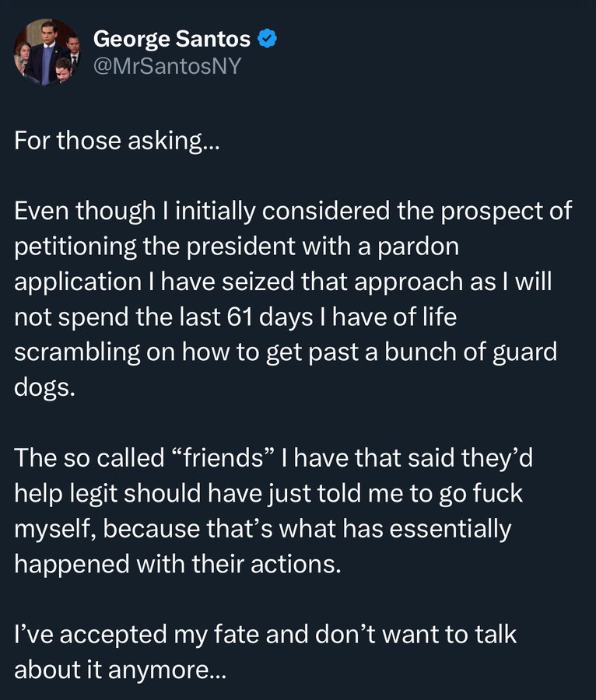Click the final "about it anymore..." line

pyautogui.click(x=121, y=668)
